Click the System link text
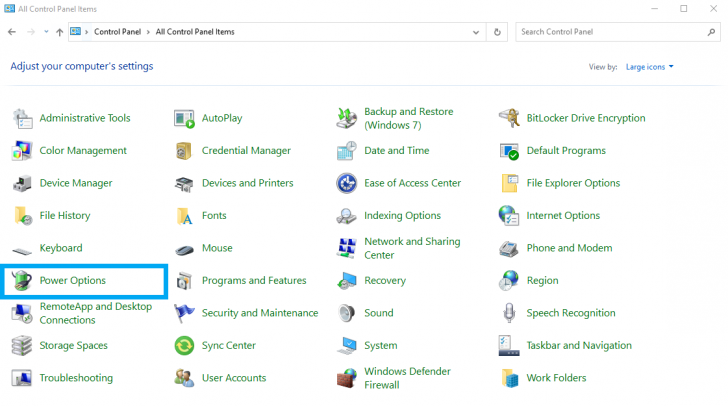 [381, 346]
